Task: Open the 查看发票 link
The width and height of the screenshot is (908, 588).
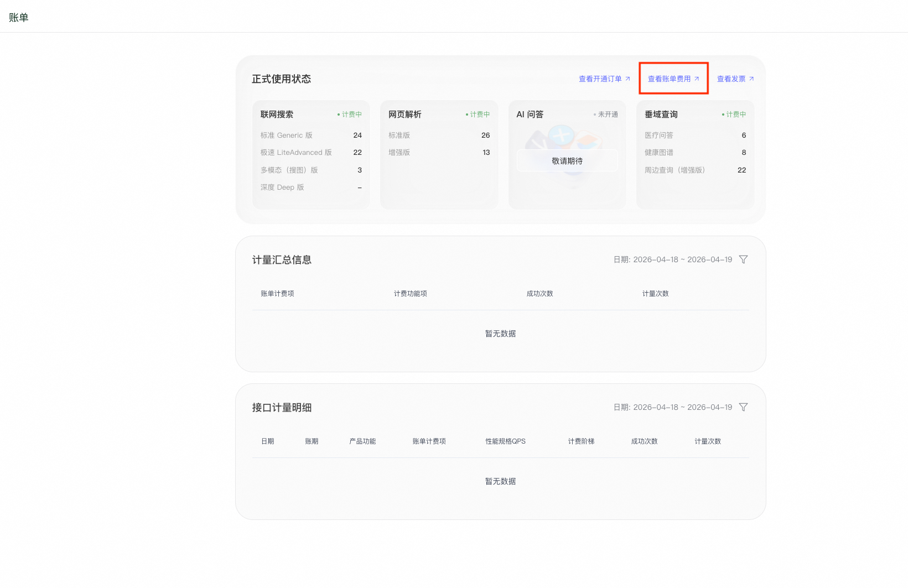Action: click(x=735, y=79)
